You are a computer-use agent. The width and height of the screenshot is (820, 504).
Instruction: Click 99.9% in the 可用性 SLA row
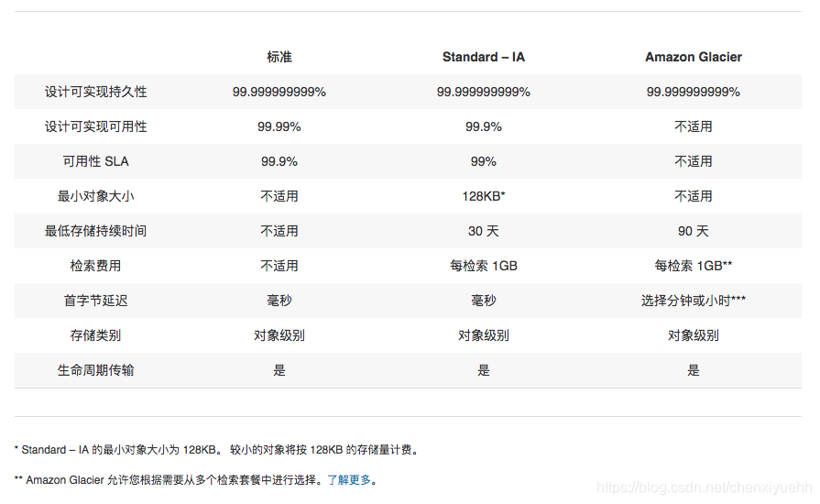279,161
